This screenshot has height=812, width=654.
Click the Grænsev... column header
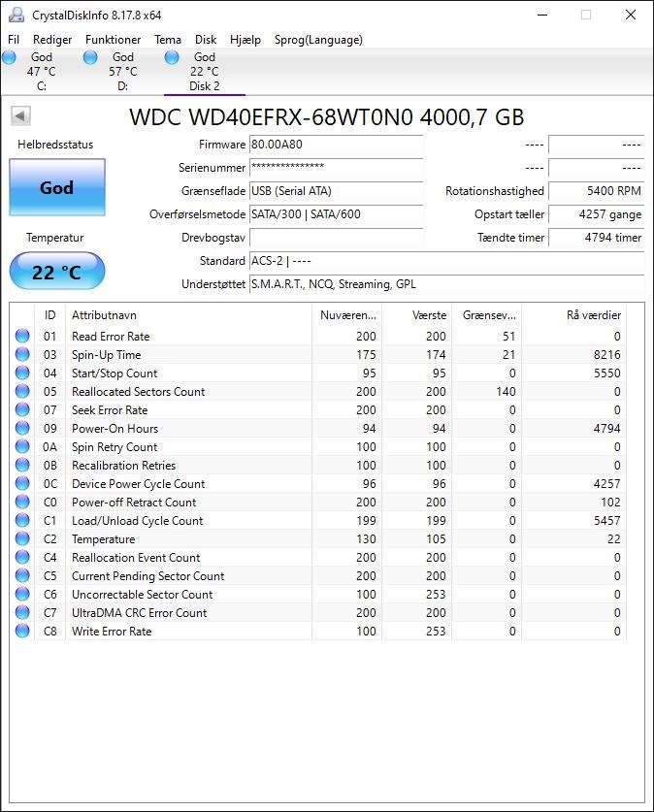(x=487, y=315)
